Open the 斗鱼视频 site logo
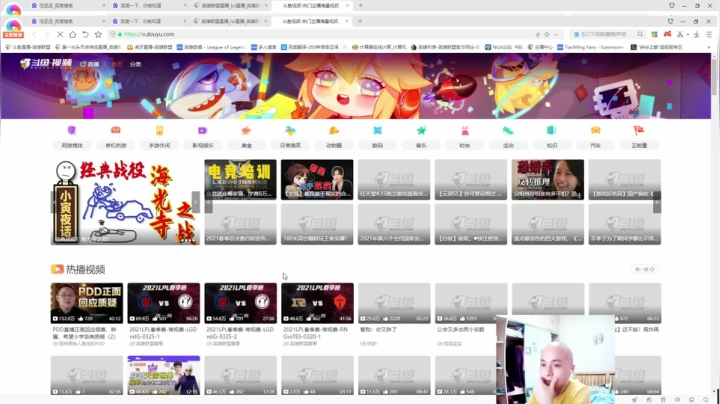 click(46, 64)
